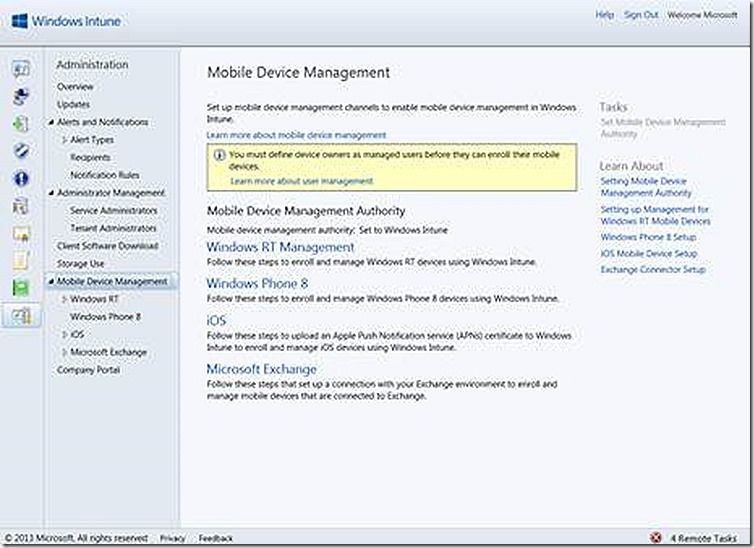Open Tenant Administrators in the tree

point(113,228)
